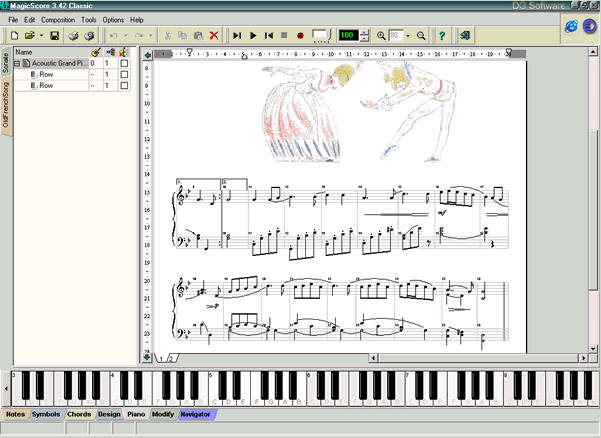The height and width of the screenshot is (438, 601).
Task: Start recording with red dot
Action: [x=300, y=36]
